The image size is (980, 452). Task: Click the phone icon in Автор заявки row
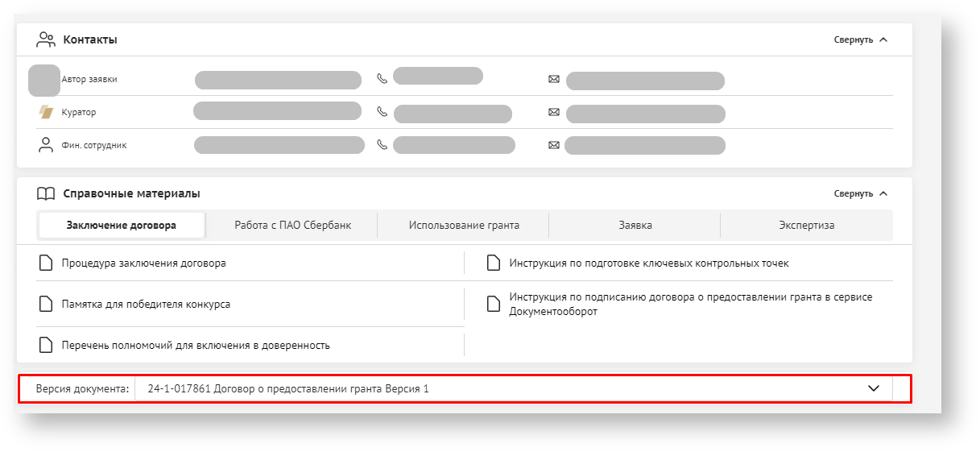coord(382,79)
